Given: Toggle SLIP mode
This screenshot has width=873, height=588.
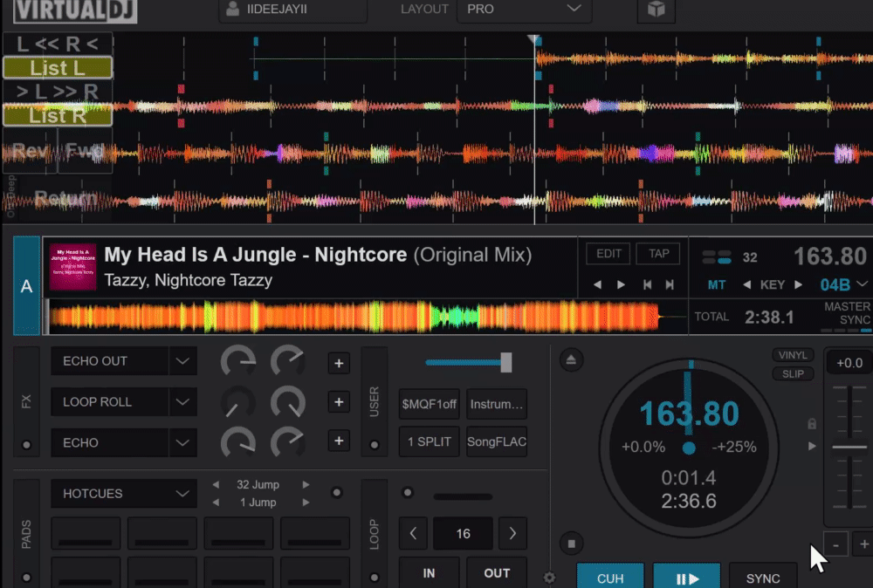Looking at the screenshot, I should (793, 374).
